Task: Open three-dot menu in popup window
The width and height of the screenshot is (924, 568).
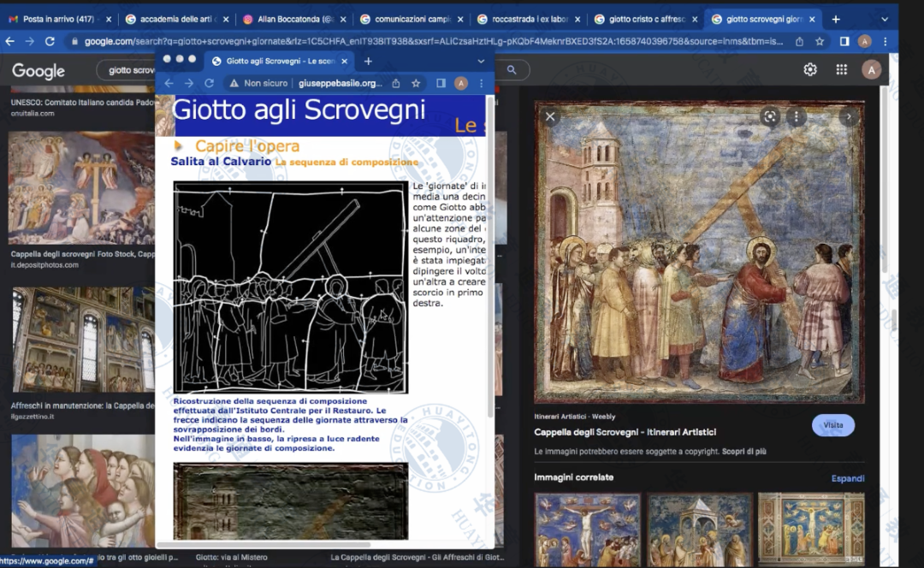Action: (482, 83)
